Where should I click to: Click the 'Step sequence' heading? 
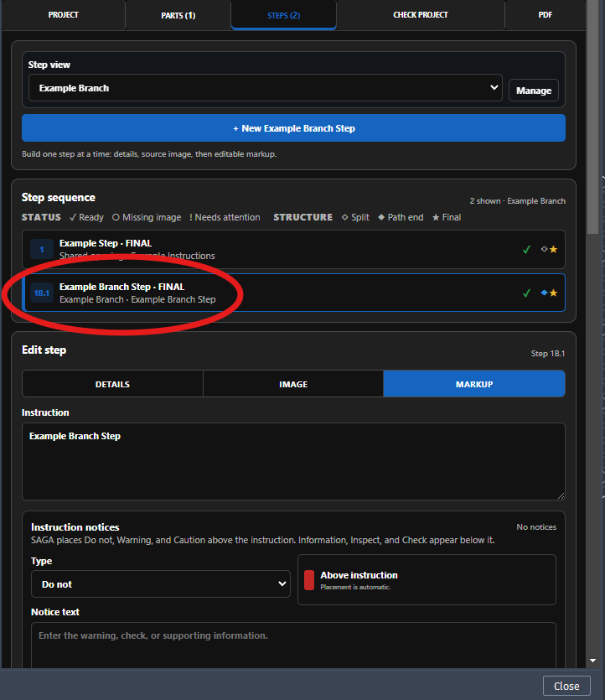pos(59,197)
